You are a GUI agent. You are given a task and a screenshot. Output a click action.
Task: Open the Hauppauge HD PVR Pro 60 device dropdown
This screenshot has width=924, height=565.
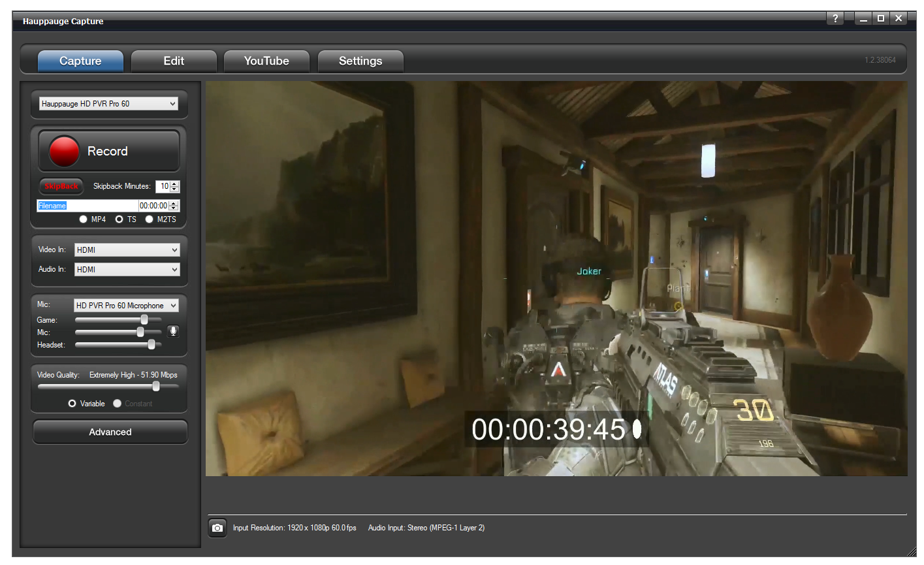point(108,104)
